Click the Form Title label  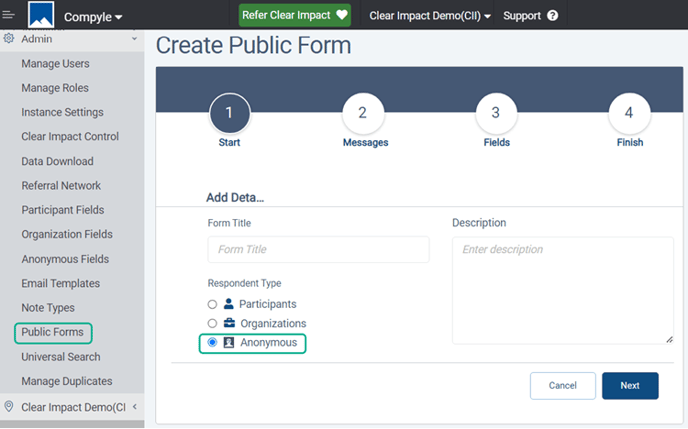click(229, 223)
